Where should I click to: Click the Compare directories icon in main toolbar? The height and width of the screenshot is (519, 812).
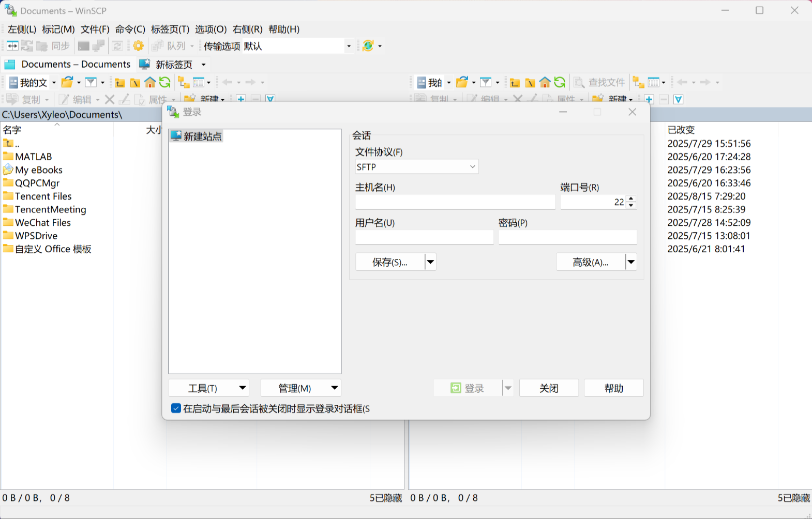(x=12, y=46)
